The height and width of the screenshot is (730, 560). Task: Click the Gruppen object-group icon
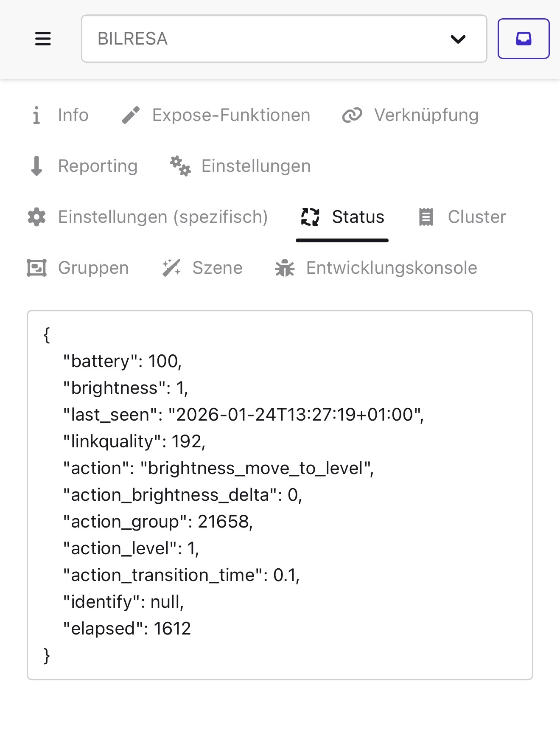(36, 268)
